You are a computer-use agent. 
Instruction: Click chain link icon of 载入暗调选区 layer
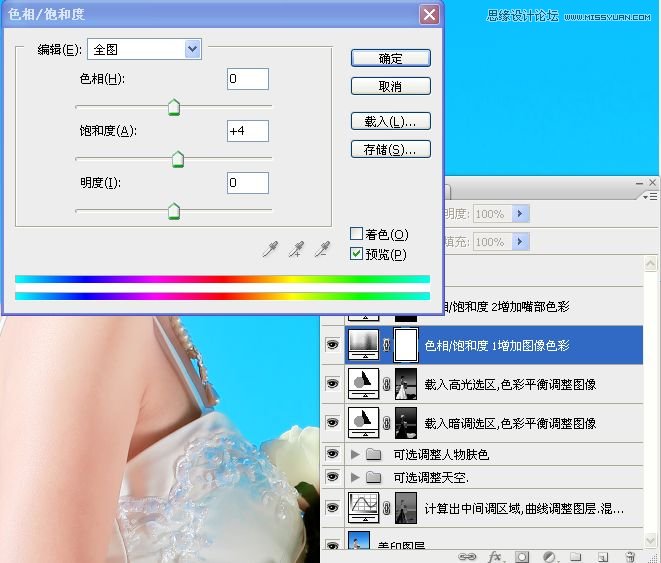pyautogui.click(x=386, y=423)
